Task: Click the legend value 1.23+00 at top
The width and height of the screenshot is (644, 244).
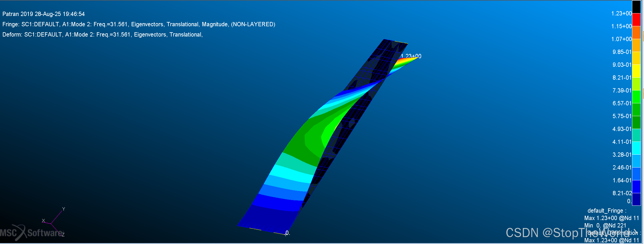Action: coord(621,13)
